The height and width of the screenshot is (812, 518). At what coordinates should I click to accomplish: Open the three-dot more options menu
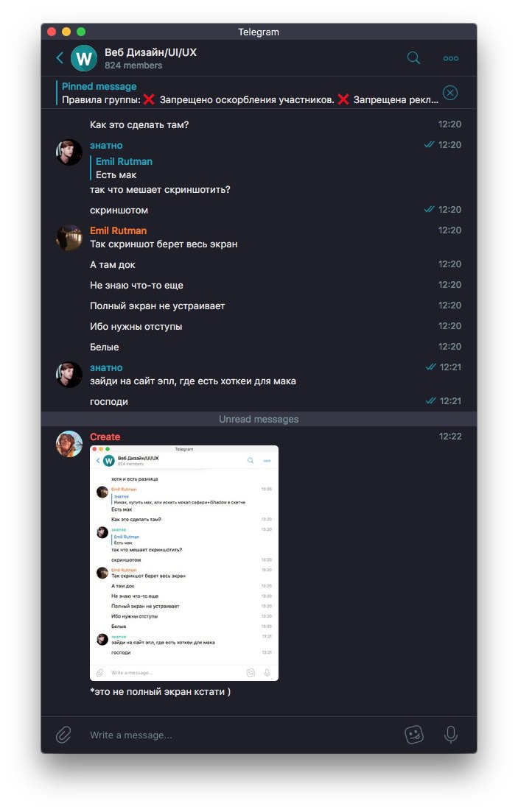(x=451, y=58)
